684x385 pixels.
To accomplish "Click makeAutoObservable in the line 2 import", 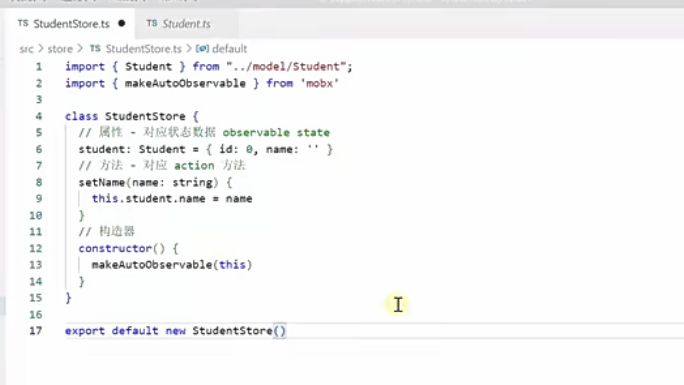I will pos(185,83).
